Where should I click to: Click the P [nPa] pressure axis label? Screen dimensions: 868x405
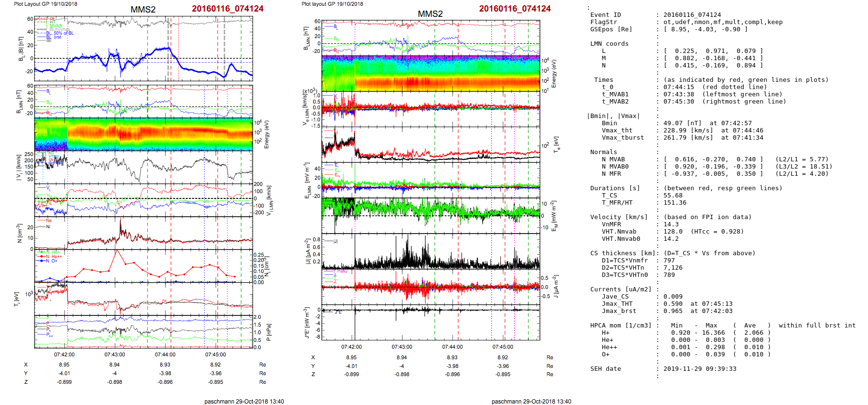tap(268, 332)
